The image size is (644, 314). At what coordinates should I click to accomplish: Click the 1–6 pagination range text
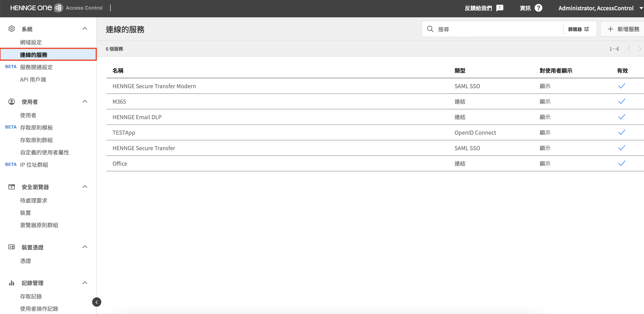614,49
